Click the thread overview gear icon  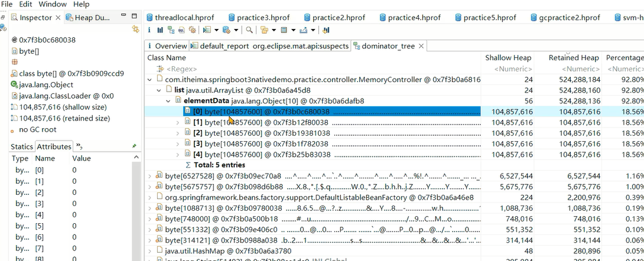pyautogui.click(x=193, y=30)
